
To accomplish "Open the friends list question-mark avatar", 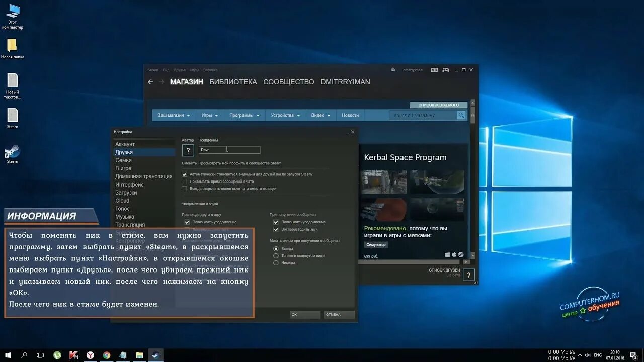I will (x=468, y=275).
